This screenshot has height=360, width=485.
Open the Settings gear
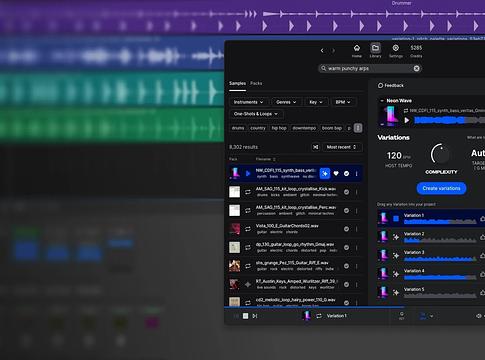396,51
